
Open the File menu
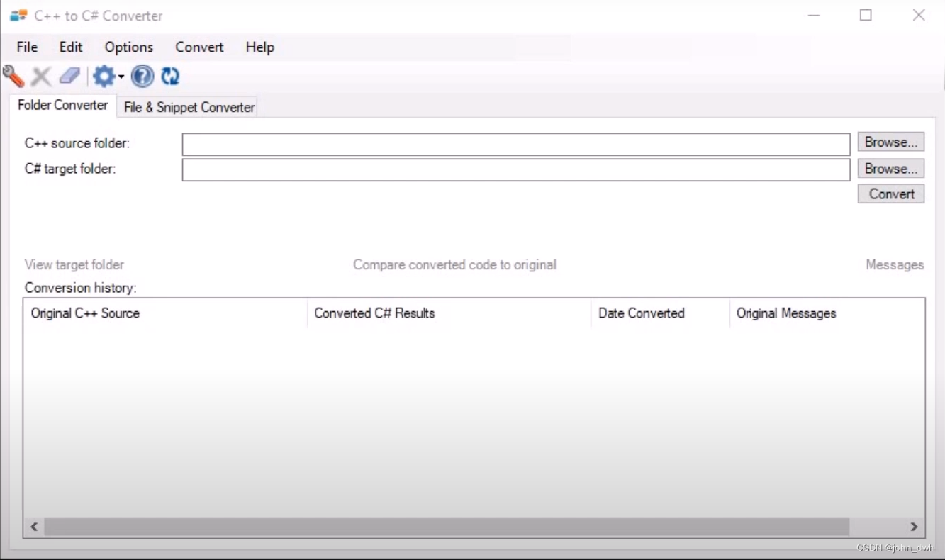[x=26, y=47]
